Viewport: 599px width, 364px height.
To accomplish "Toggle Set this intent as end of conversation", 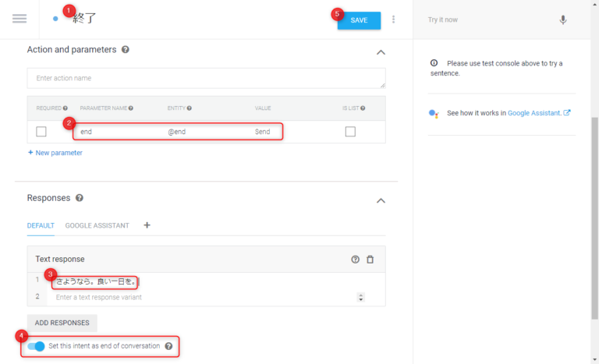I will coord(36,346).
